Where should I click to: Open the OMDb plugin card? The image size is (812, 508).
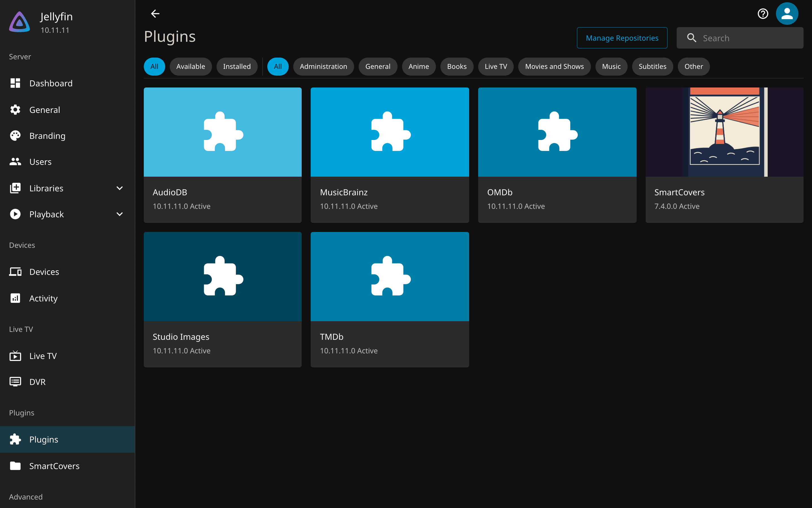point(557,155)
